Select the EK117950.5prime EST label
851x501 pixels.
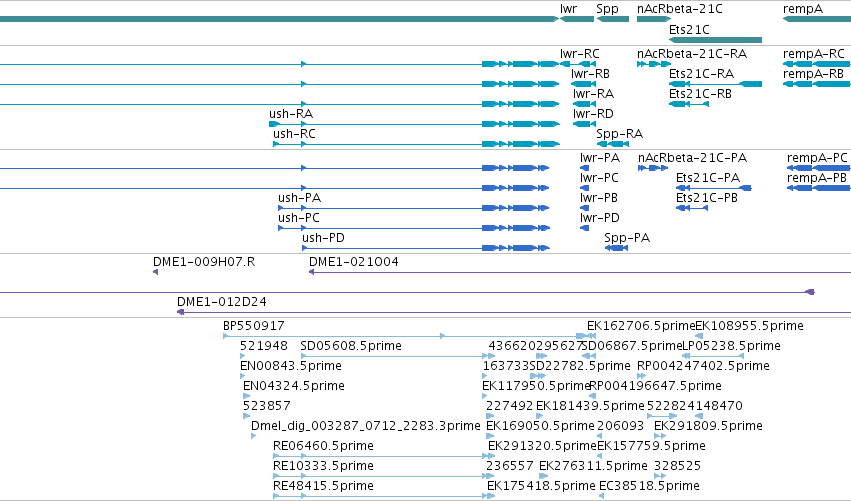click(536, 386)
